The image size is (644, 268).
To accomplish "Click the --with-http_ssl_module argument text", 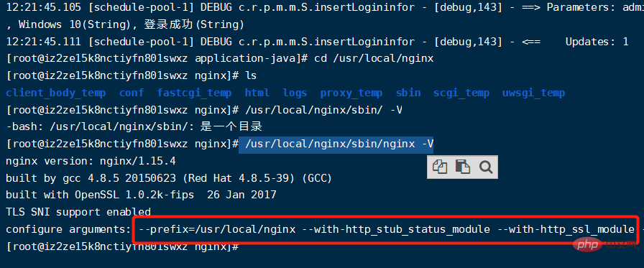I will coord(566,229).
